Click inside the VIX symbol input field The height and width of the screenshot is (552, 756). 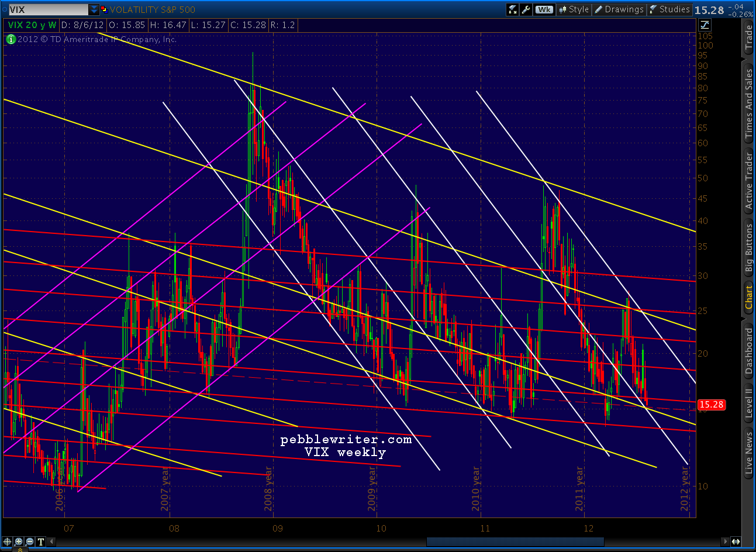(48, 9)
